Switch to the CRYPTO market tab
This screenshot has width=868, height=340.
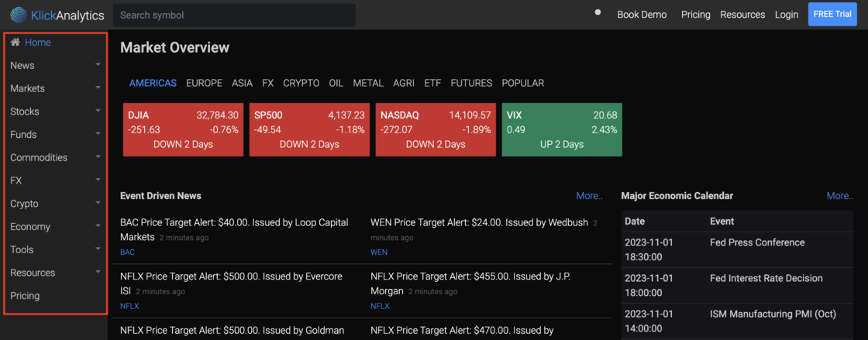click(301, 83)
